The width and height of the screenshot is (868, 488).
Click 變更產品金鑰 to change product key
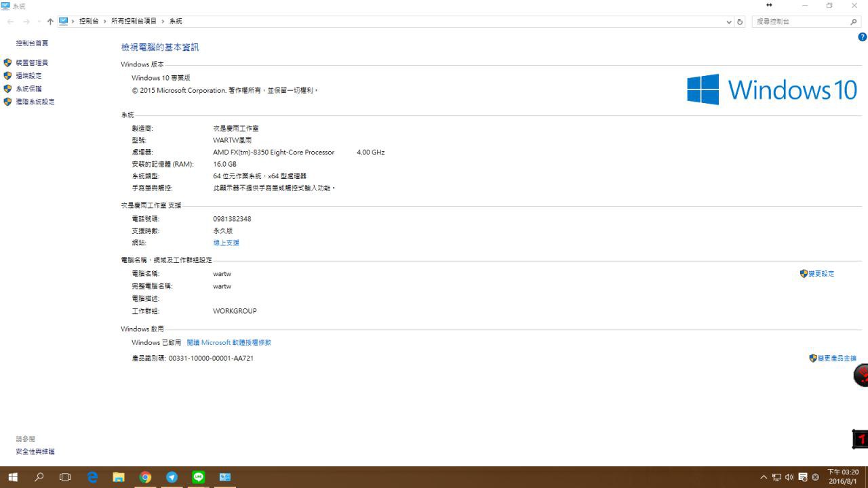pos(837,359)
